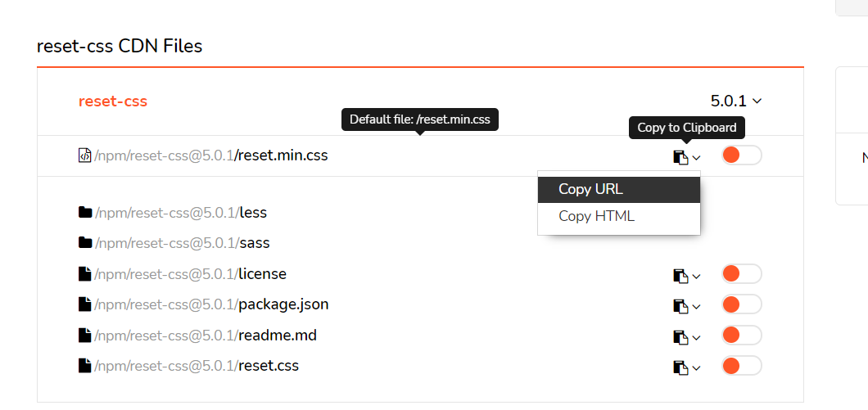Open the 5.0.1 version dropdown
This screenshot has width=868, height=410.
pyautogui.click(x=736, y=101)
